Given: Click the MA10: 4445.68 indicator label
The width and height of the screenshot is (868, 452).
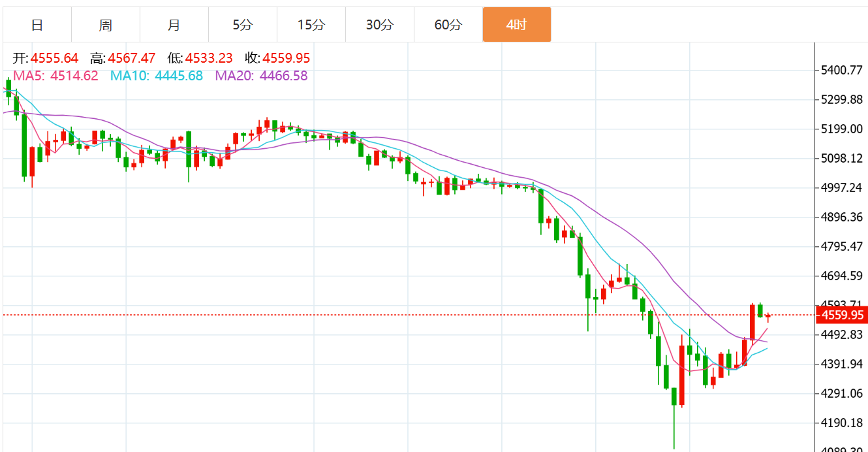Looking at the screenshot, I should 157,76.
